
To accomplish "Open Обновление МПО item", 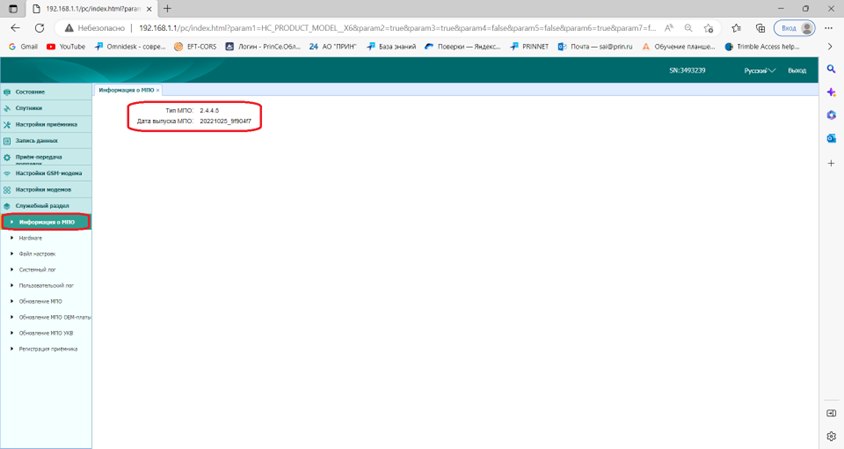I will coord(40,301).
